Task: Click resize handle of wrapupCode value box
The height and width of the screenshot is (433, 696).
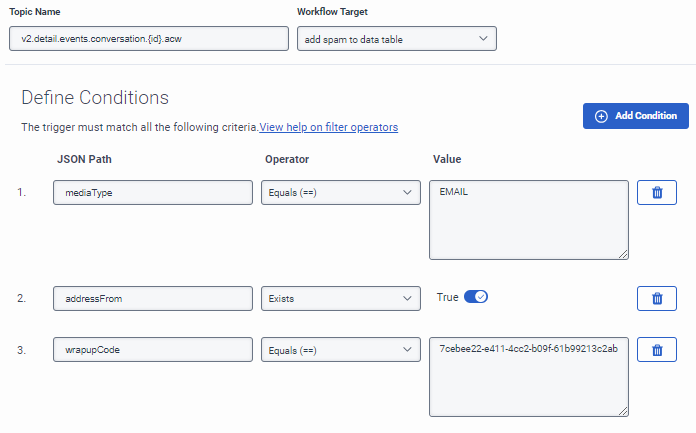Action: pyautogui.click(x=623, y=410)
